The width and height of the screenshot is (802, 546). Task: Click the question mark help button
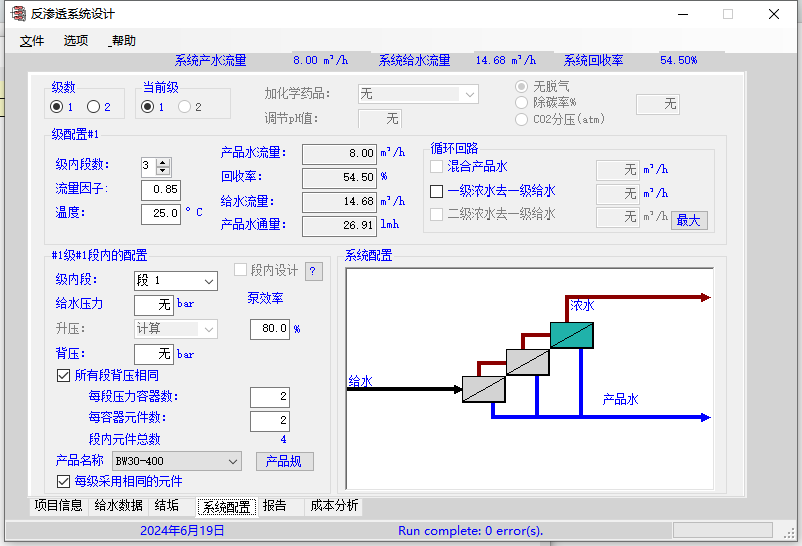(x=313, y=271)
